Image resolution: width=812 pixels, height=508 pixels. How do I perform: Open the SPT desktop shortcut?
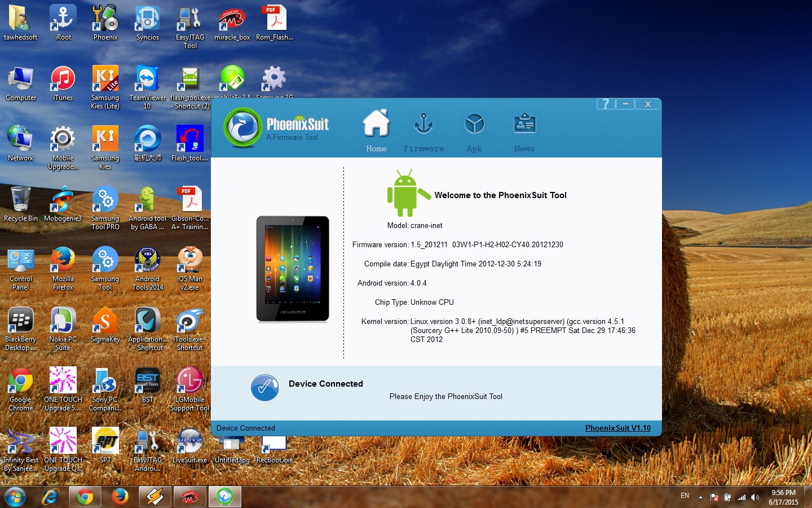(x=105, y=446)
